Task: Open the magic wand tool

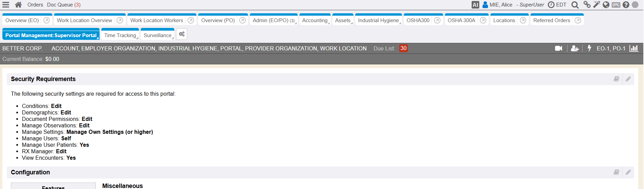Action: tap(596, 4)
